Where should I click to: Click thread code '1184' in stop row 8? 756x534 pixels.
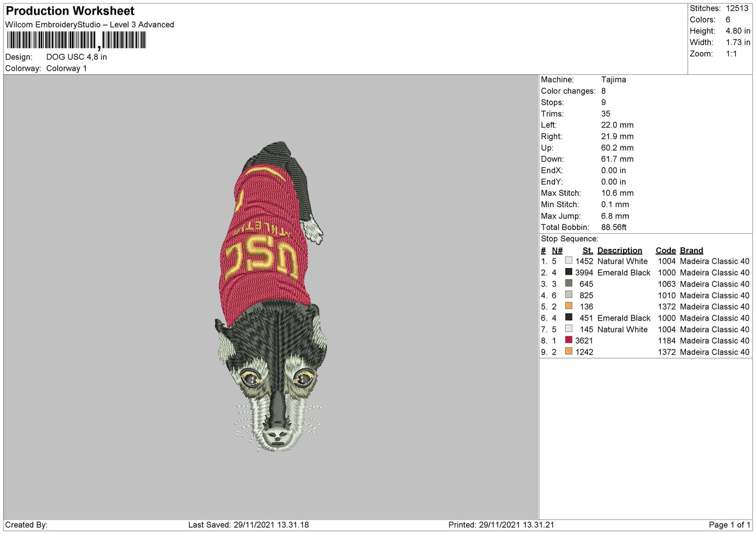pos(667,340)
